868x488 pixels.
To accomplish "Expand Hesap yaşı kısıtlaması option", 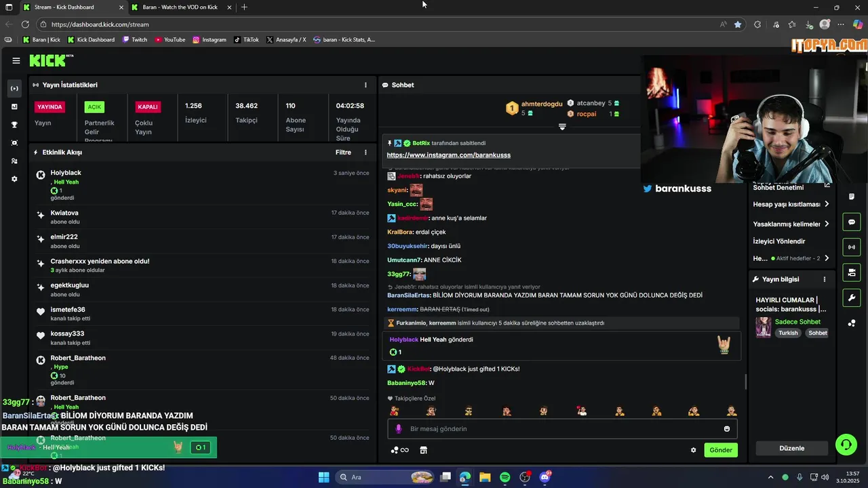I will [791, 204].
